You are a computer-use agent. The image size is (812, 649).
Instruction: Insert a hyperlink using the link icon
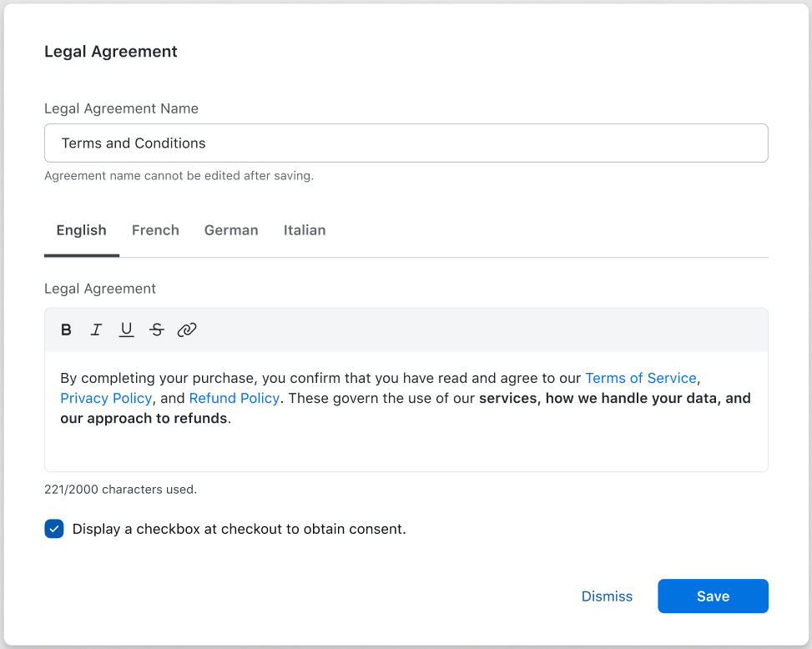click(x=187, y=330)
